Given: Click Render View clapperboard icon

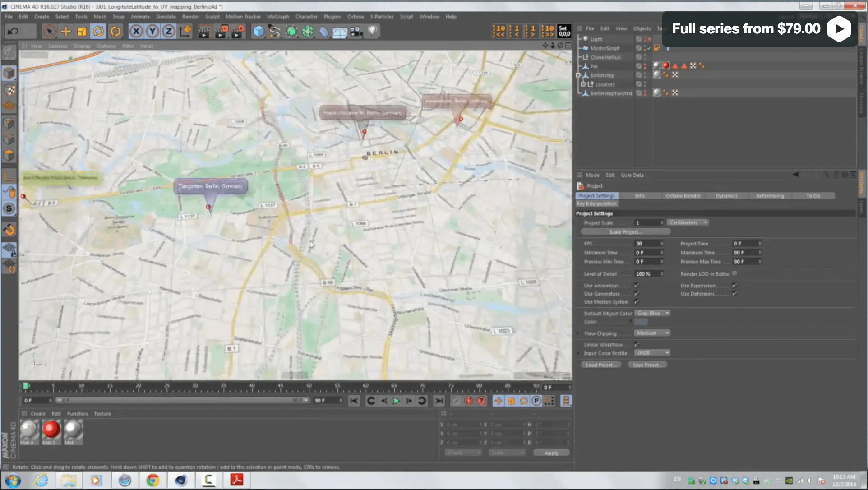Looking at the screenshot, I should tap(204, 31).
